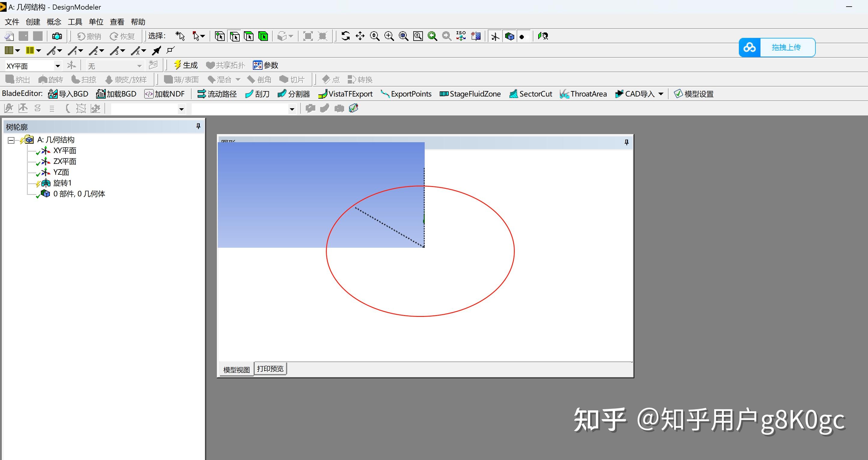Select the new selection cursor tool
This screenshot has height=460, width=868.
pos(180,36)
